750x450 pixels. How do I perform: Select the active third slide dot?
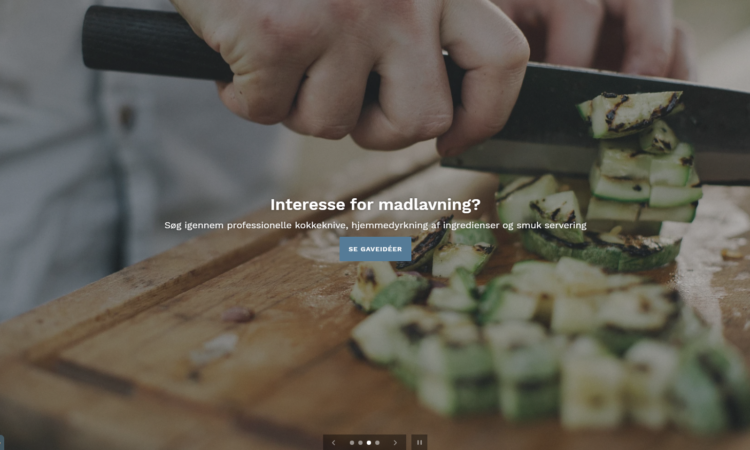tap(369, 443)
